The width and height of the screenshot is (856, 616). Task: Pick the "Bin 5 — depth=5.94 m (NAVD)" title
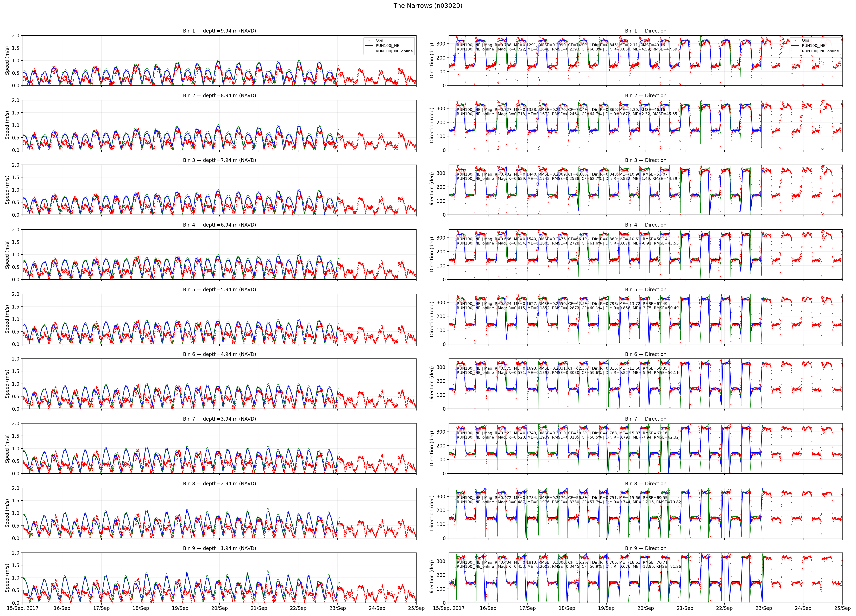tap(219, 290)
